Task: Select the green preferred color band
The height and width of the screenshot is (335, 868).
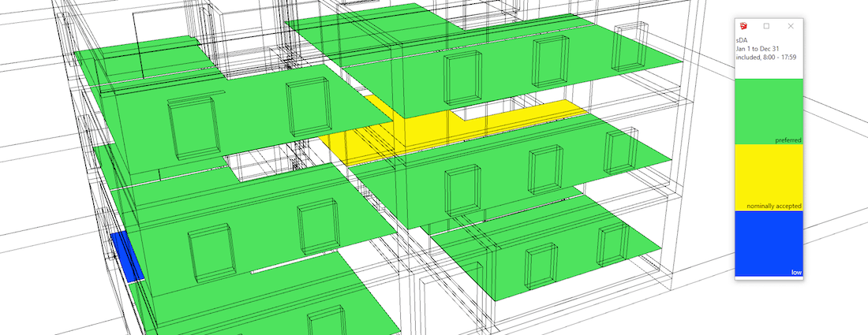Action: click(769, 112)
